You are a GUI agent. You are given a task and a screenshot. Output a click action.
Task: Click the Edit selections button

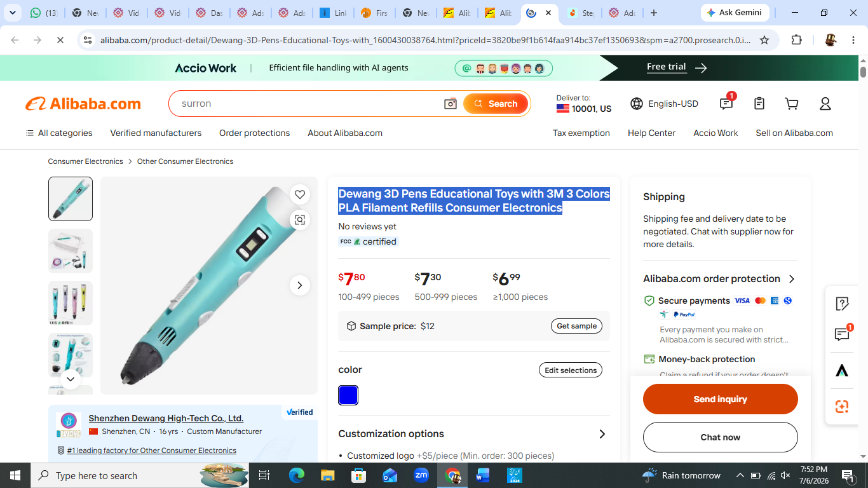[571, 370]
